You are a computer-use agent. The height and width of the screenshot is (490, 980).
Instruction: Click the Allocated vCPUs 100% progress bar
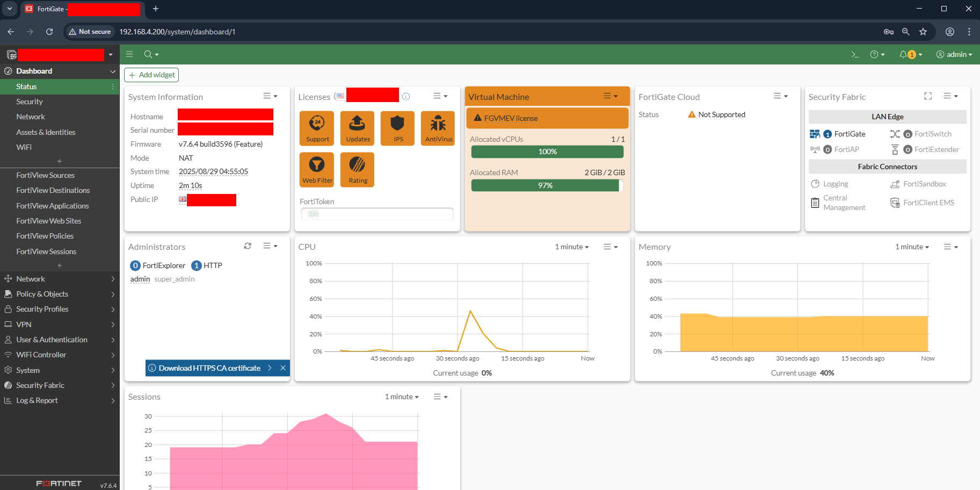[x=547, y=152]
